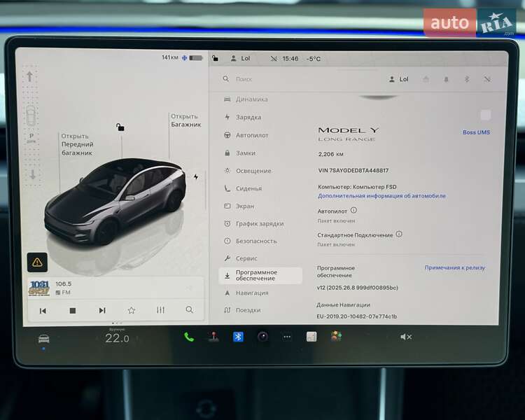Search media with magnifier icon
This screenshot has width=525, height=420.
(189, 309)
